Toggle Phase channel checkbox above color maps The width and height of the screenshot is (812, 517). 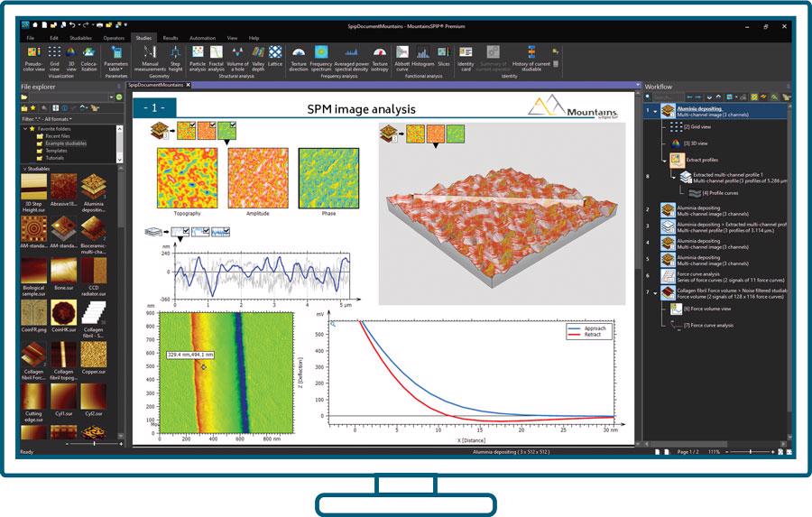click(233, 125)
